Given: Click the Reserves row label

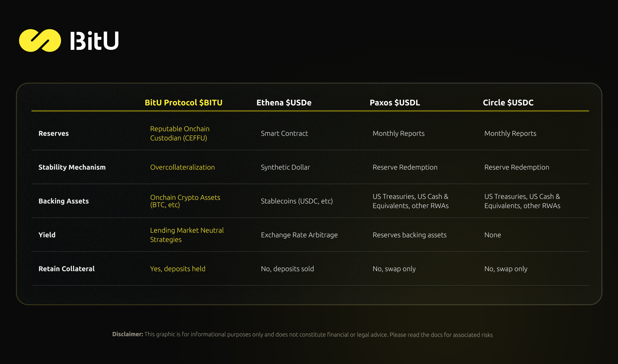Looking at the screenshot, I should 53,133.
